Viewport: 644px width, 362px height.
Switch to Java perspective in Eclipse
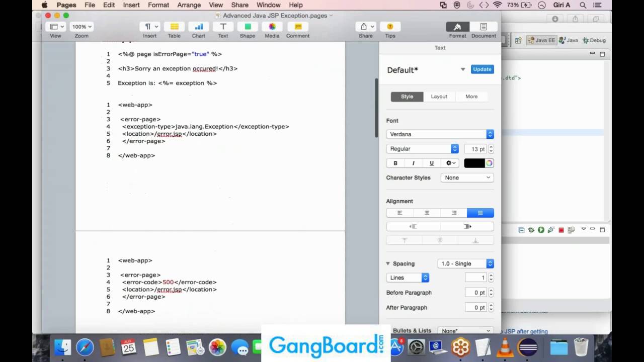[568, 41]
